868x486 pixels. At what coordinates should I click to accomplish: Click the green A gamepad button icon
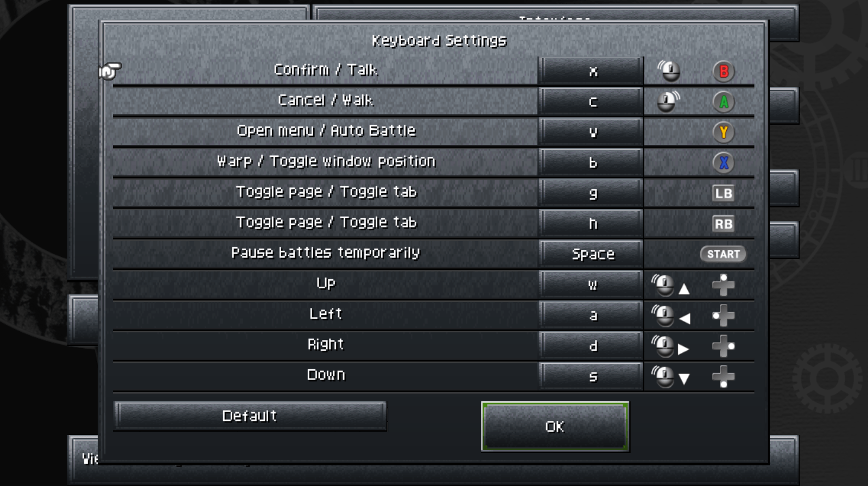pyautogui.click(x=723, y=102)
